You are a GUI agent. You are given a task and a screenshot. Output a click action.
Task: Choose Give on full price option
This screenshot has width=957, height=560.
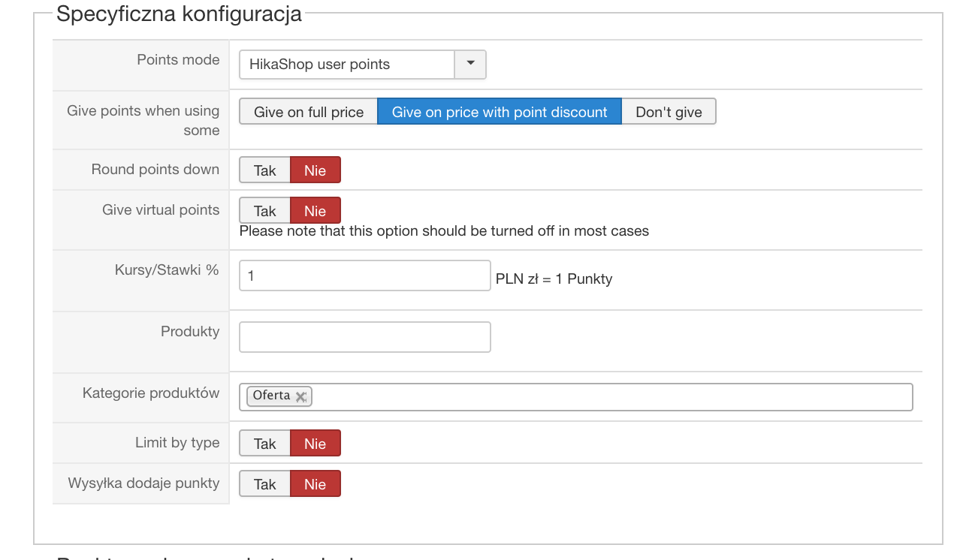[308, 112]
